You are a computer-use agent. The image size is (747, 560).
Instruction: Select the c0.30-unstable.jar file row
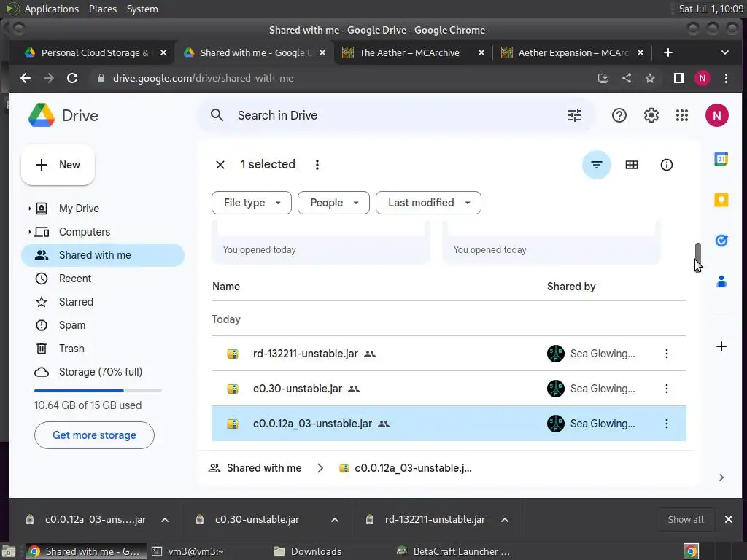(449, 389)
